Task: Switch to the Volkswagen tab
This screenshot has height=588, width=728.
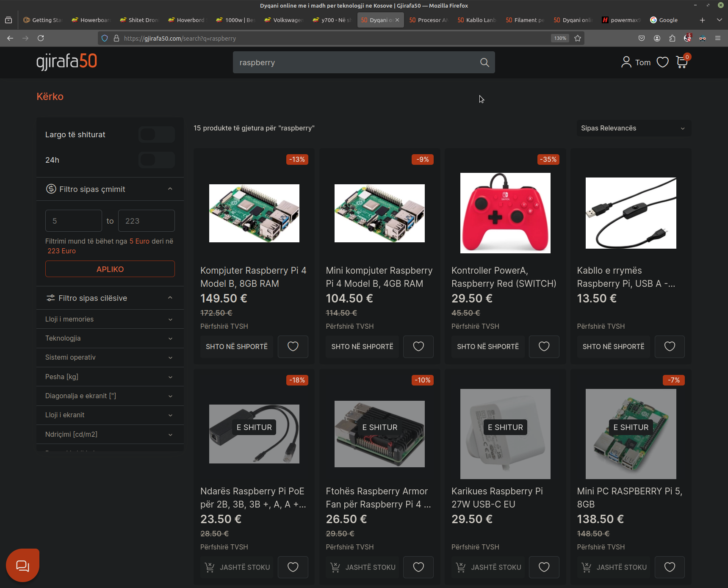Action: (x=283, y=20)
